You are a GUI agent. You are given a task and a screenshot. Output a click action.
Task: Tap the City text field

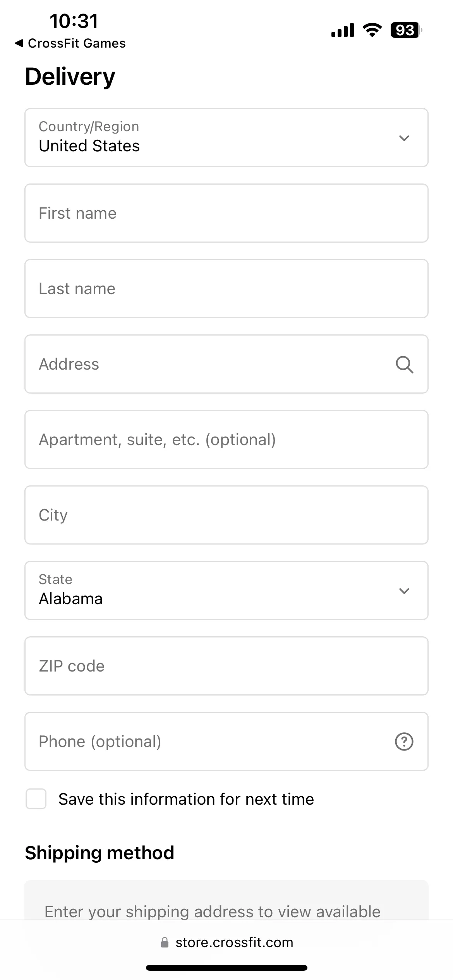coord(226,515)
